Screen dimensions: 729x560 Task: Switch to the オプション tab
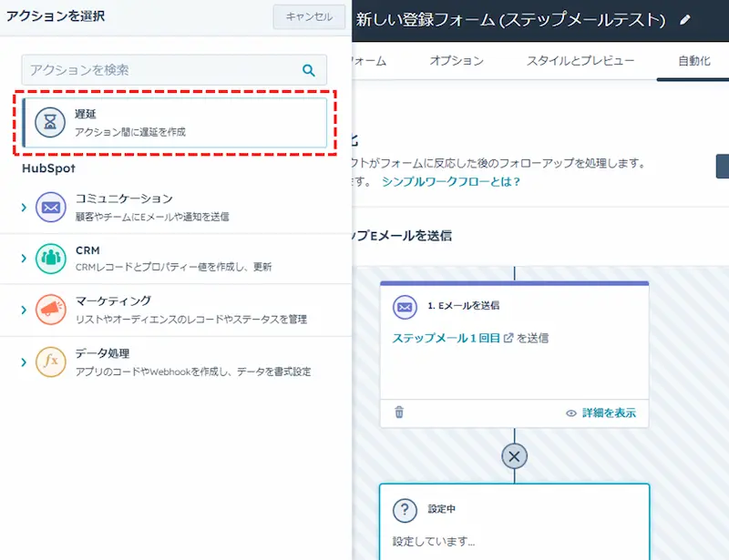click(457, 61)
